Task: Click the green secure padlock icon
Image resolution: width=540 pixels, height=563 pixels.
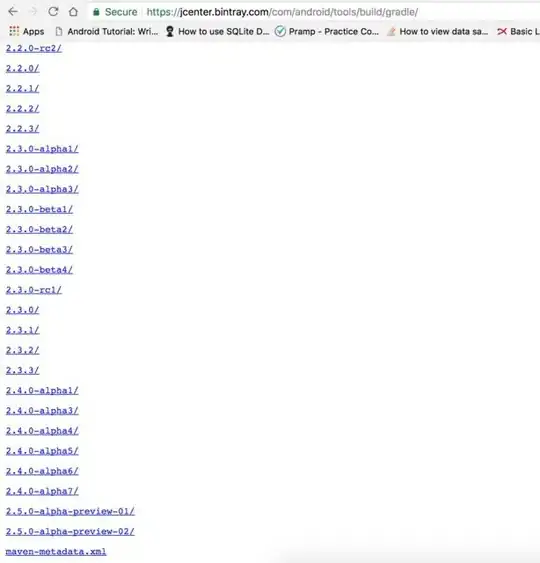Action: (x=96, y=12)
